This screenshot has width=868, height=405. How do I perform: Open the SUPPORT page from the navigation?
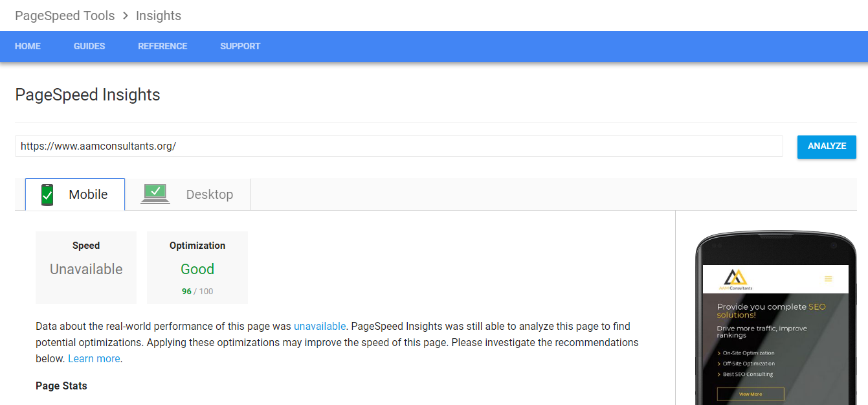click(240, 46)
